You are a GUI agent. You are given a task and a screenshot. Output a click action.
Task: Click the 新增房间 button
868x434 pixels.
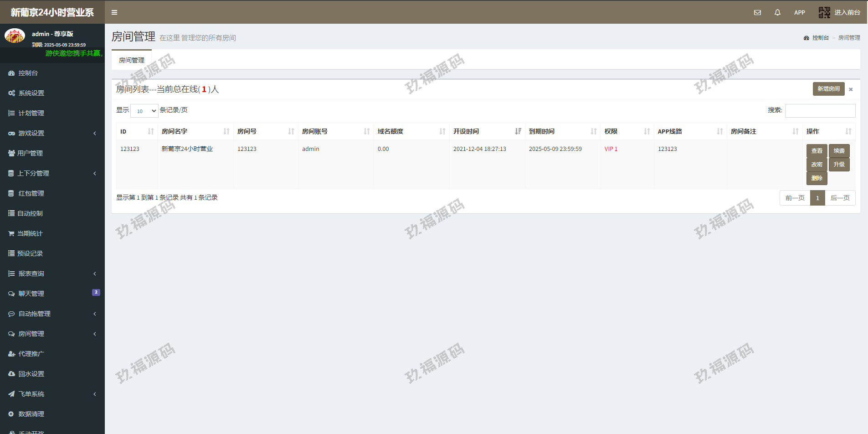(828, 89)
